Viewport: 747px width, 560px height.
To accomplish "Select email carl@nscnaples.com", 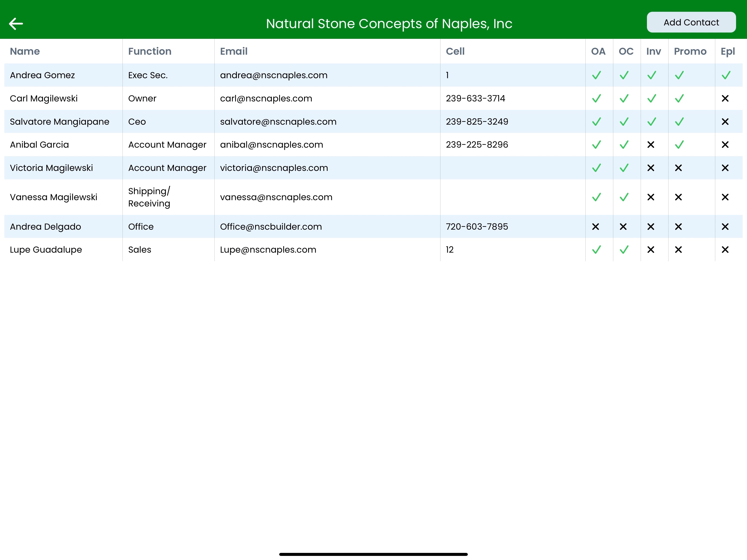I will tap(266, 98).
